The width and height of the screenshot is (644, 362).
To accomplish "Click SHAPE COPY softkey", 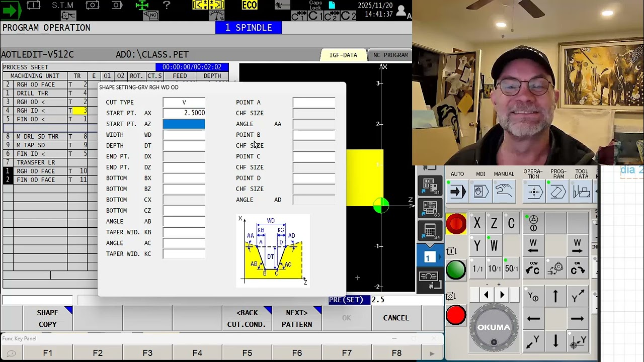I will (x=48, y=318).
